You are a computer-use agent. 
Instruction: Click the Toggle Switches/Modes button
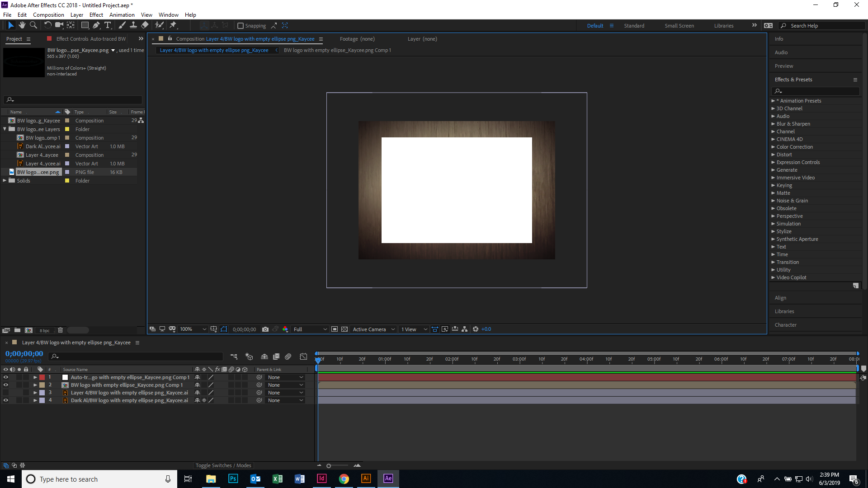pyautogui.click(x=224, y=465)
